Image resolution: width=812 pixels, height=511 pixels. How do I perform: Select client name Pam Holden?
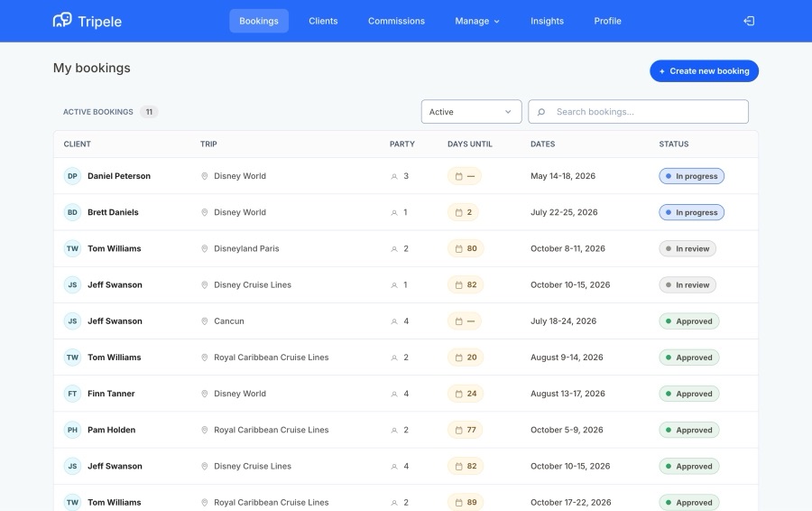click(x=111, y=430)
